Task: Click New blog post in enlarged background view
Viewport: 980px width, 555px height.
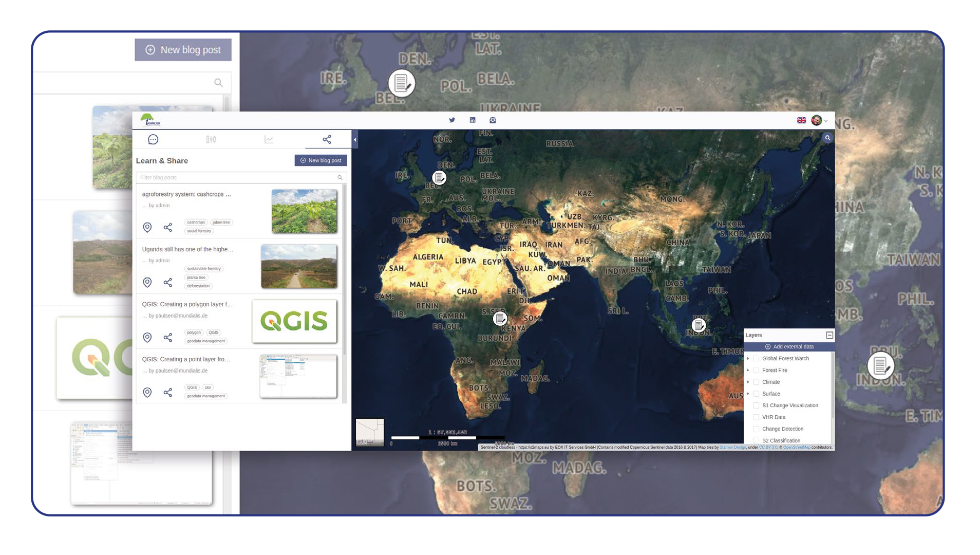Action: point(183,50)
